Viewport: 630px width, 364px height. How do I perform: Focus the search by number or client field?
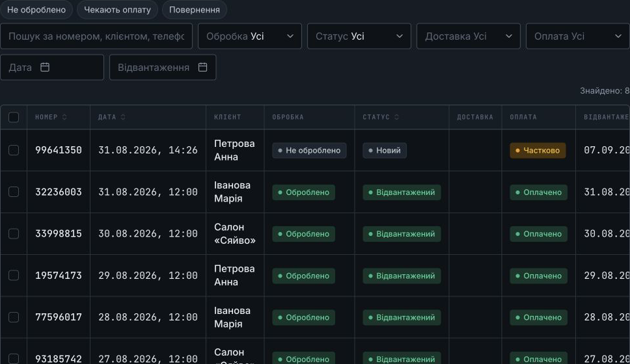96,36
